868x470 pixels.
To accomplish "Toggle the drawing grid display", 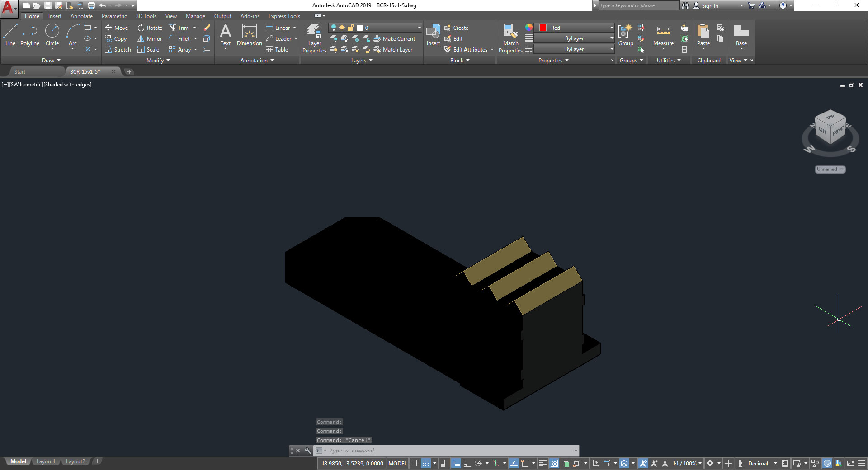I will [x=415, y=463].
